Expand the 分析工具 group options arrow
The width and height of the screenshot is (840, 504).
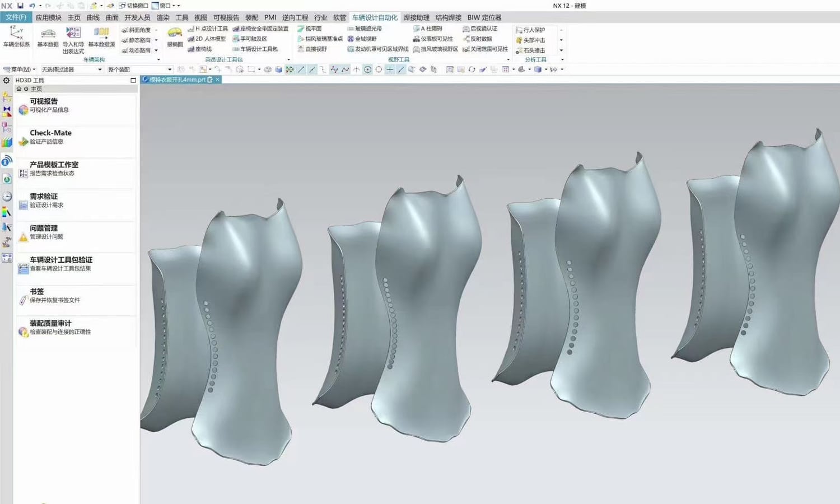pos(562,59)
